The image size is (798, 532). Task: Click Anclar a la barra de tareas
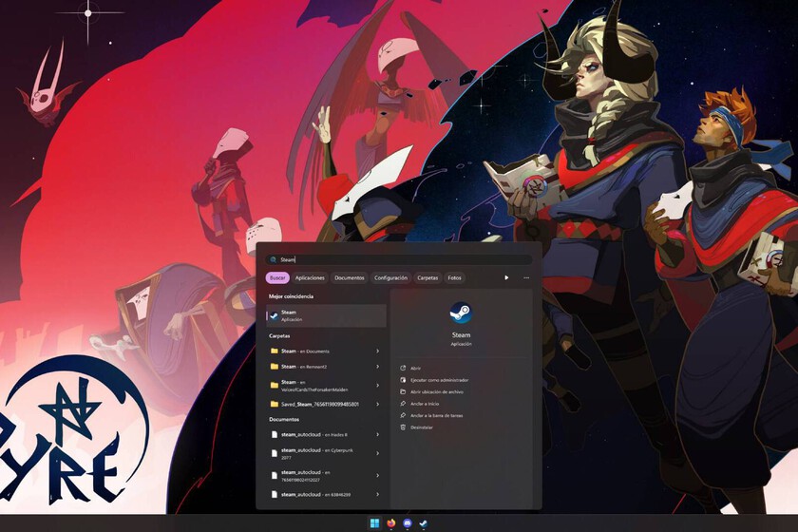point(437,415)
